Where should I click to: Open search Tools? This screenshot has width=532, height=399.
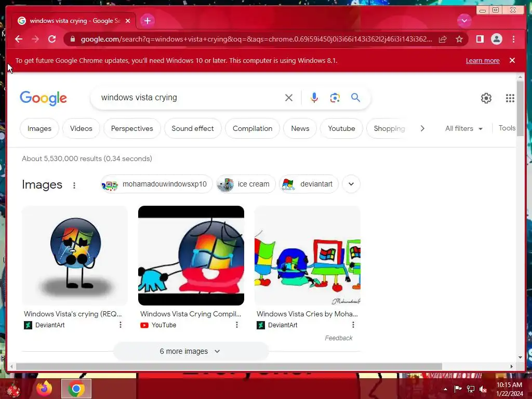tap(507, 128)
